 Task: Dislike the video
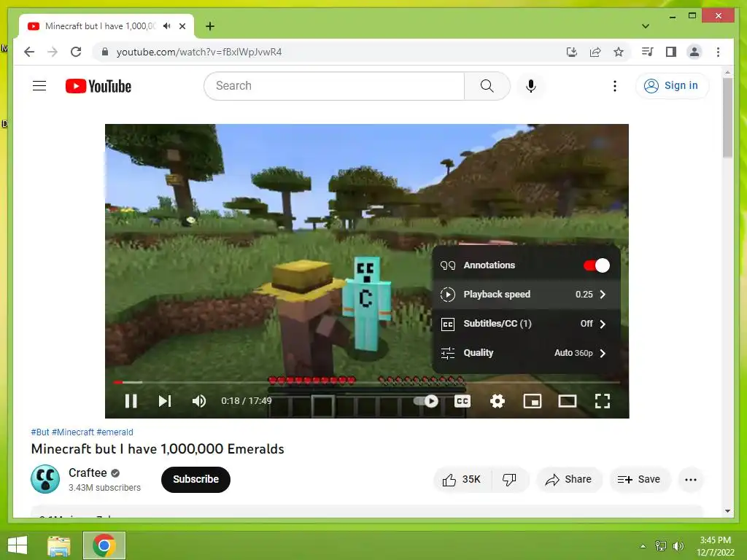pos(509,480)
